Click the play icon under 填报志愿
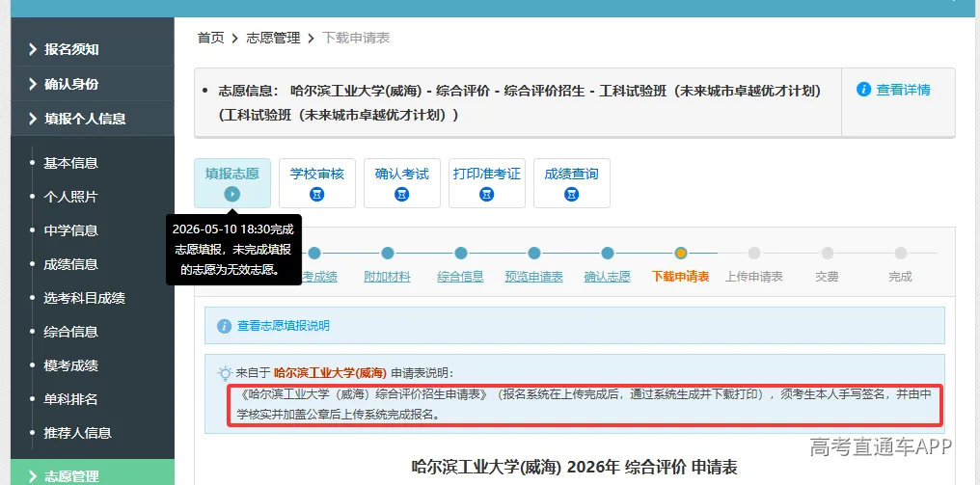Viewport: 980px width, 485px height. pyautogui.click(x=231, y=195)
